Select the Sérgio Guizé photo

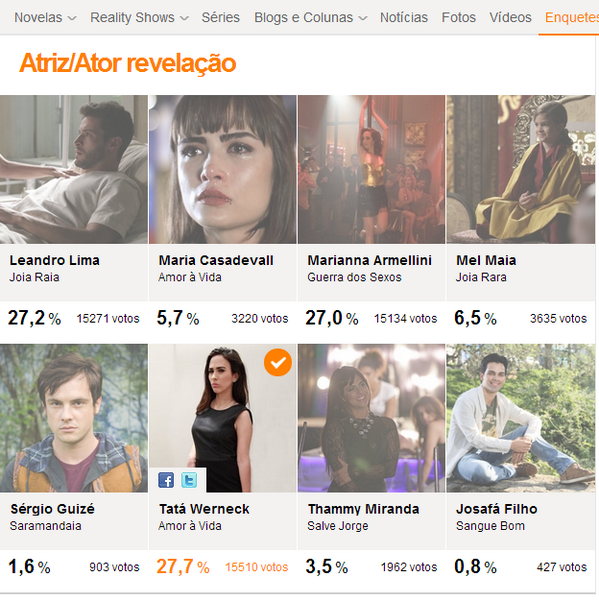pyautogui.click(x=74, y=418)
